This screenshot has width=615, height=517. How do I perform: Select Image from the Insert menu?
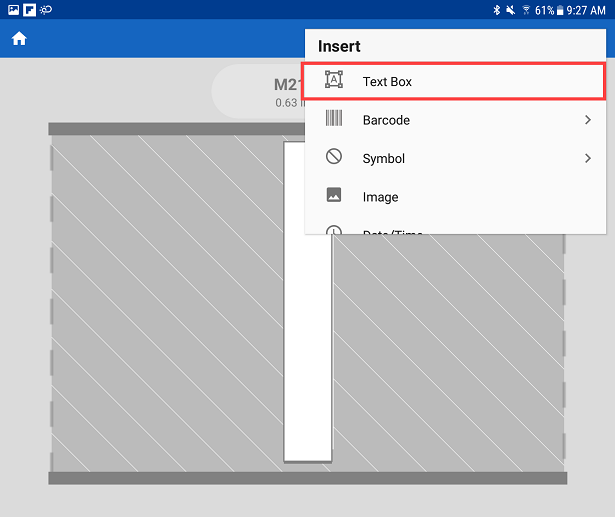pos(380,197)
